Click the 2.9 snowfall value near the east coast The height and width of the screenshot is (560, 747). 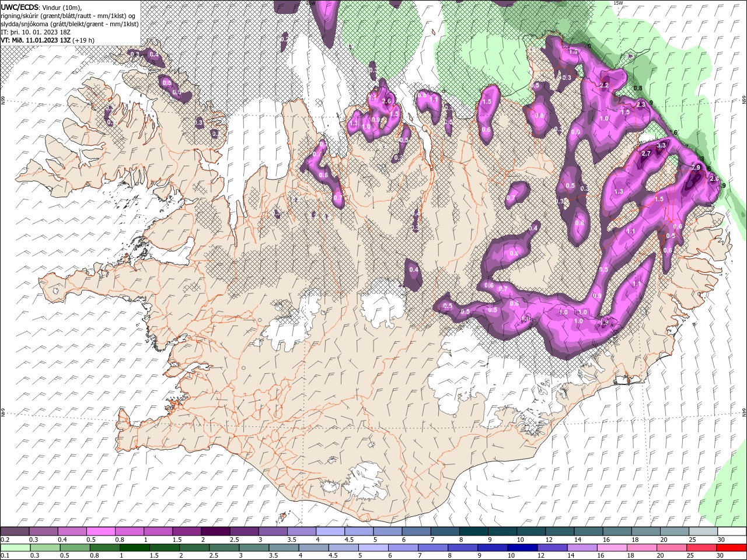[695, 167]
